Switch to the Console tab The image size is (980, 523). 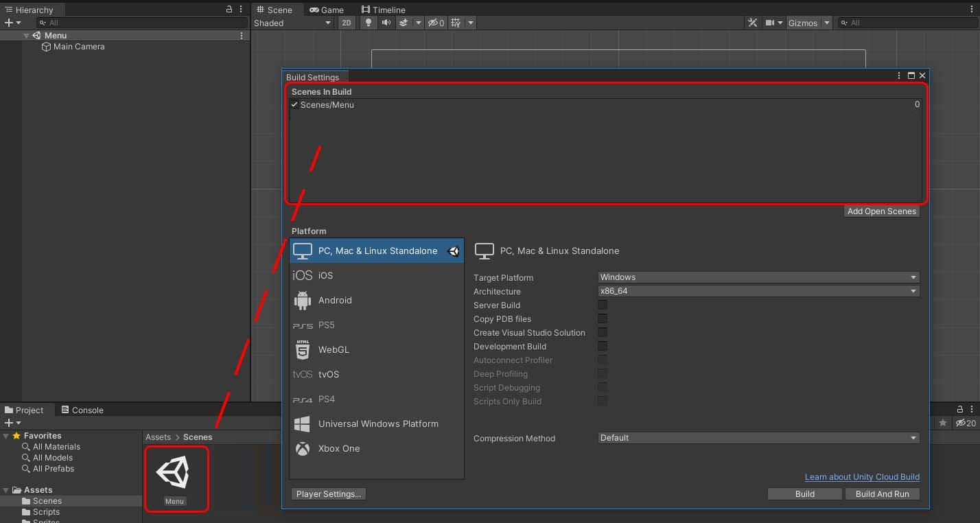point(82,410)
